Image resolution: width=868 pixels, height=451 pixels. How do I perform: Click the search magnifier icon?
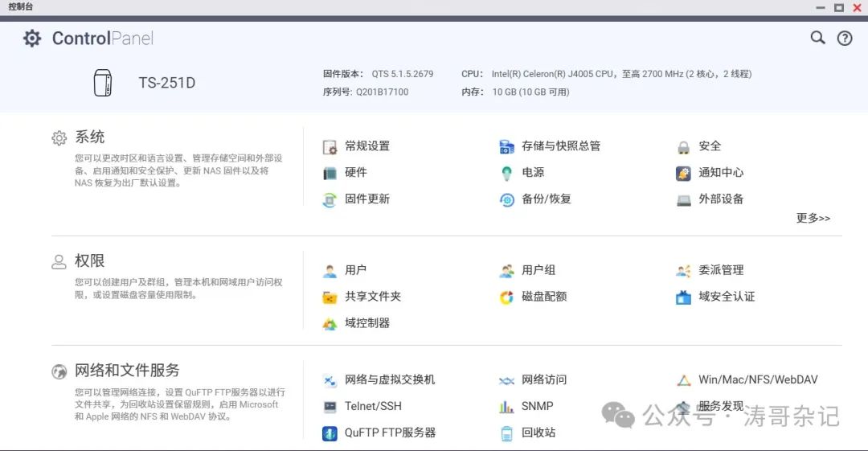[x=817, y=38]
